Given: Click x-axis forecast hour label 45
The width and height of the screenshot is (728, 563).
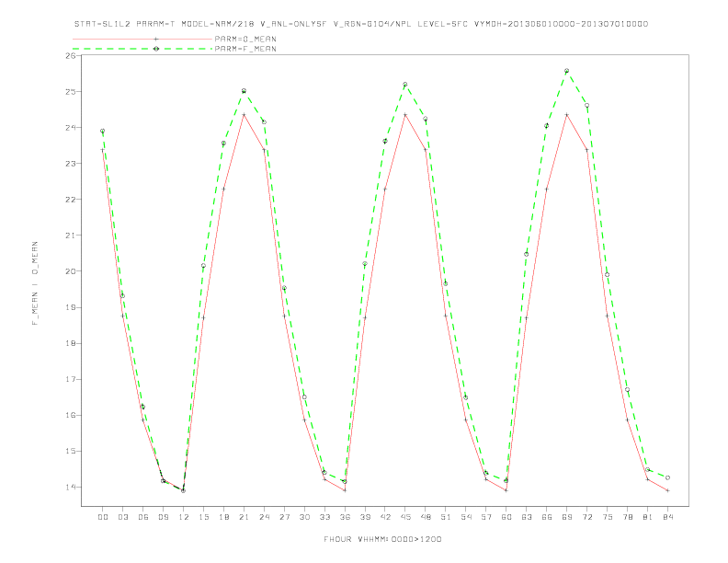Looking at the screenshot, I should 405,517.
